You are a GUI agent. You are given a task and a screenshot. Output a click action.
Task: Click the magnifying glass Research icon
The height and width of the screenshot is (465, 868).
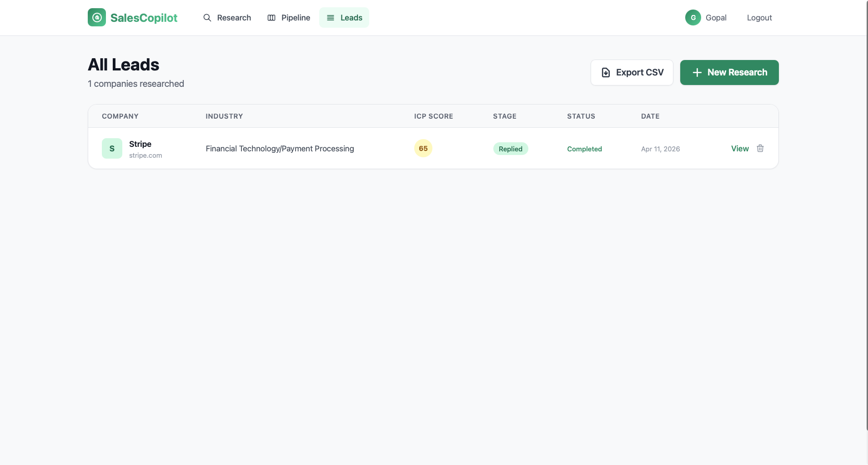208,17
